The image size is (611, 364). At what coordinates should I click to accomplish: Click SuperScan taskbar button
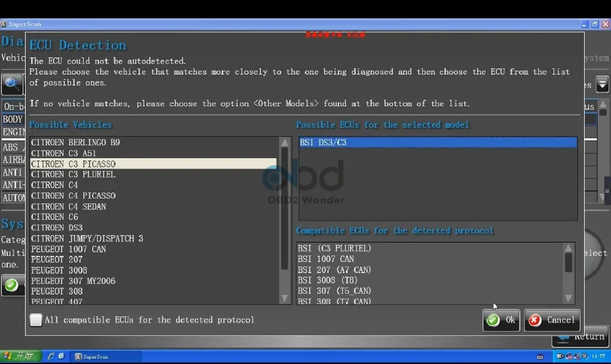tap(106, 357)
